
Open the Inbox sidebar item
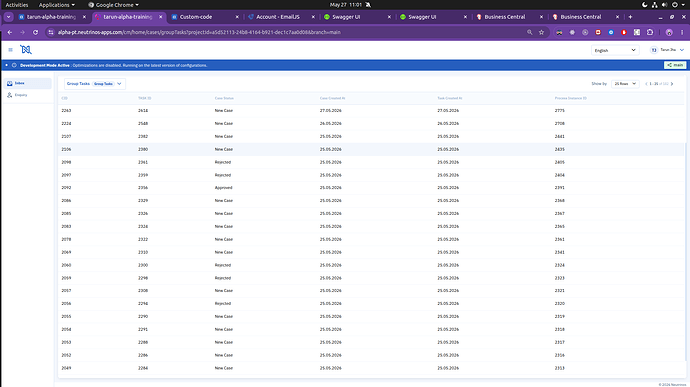click(28, 83)
